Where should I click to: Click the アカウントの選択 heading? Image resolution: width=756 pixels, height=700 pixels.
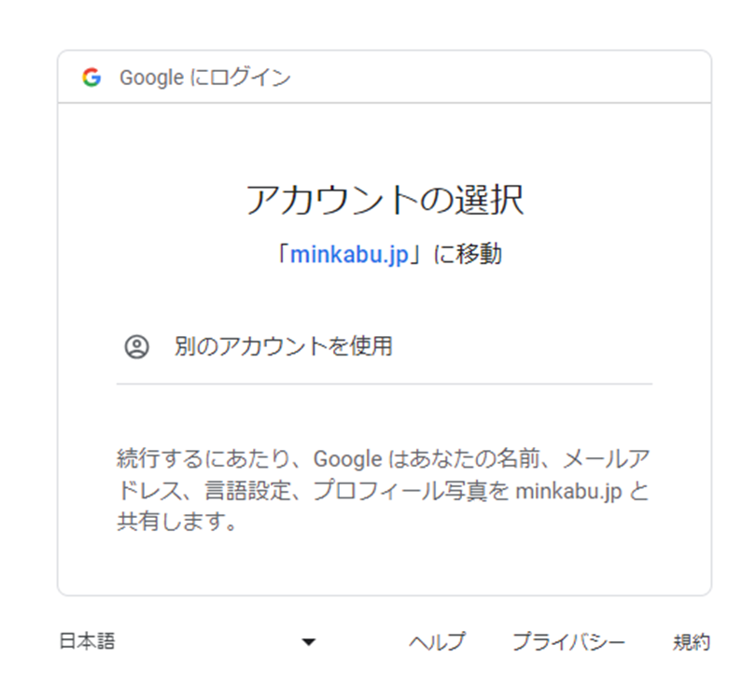coord(385,200)
